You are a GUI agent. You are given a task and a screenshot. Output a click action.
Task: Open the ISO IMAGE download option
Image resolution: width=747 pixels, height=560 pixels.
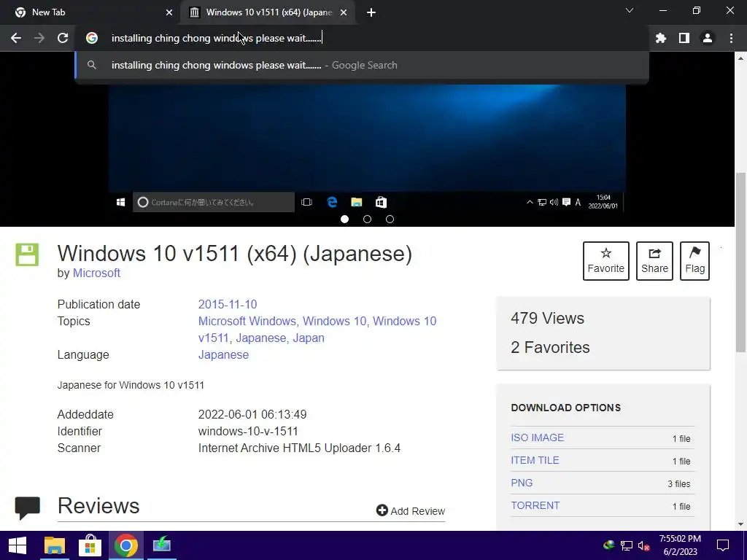tap(538, 437)
